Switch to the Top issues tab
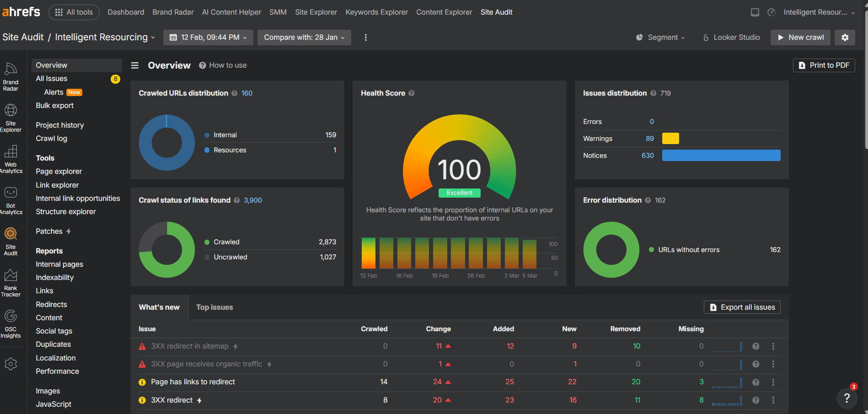The width and height of the screenshot is (868, 414). click(x=214, y=307)
